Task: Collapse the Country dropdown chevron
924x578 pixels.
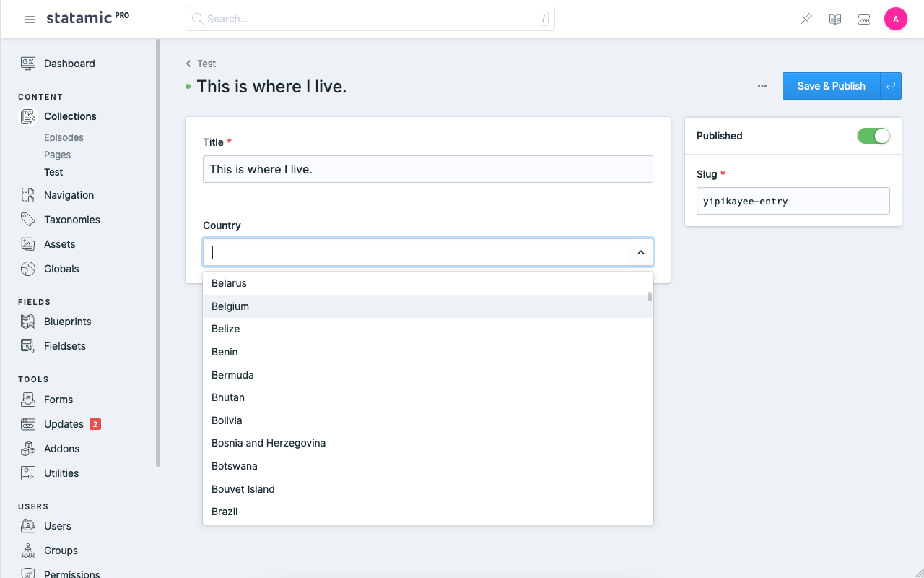Action: [641, 252]
